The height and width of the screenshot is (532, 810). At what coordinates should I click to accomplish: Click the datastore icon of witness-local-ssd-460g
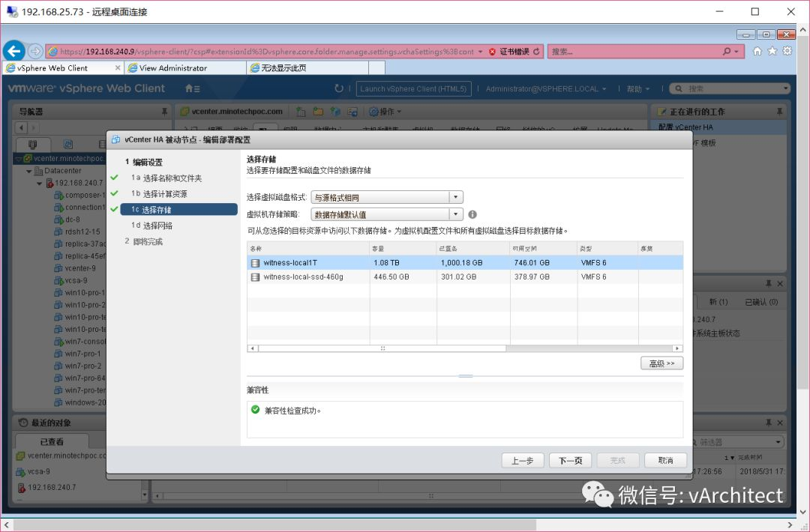coord(255,277)
